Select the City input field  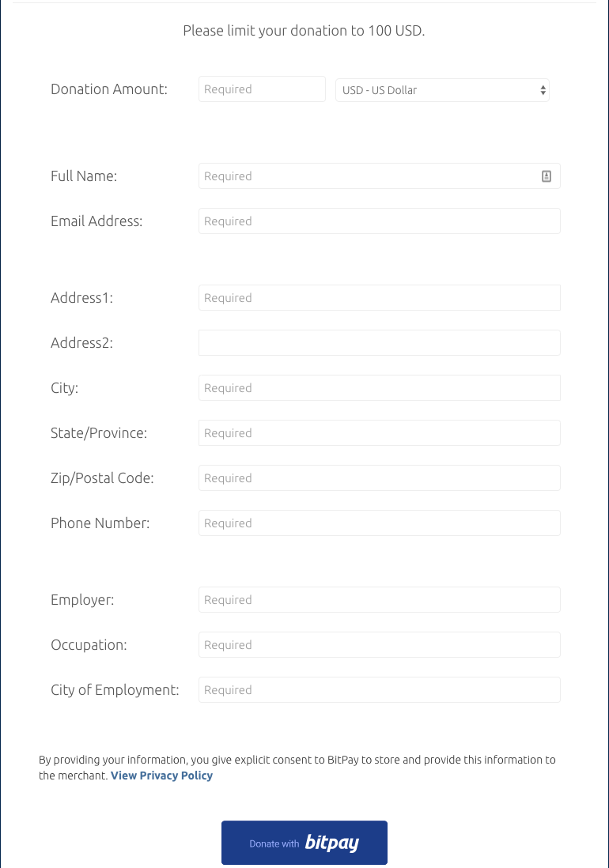coord(380,388)
